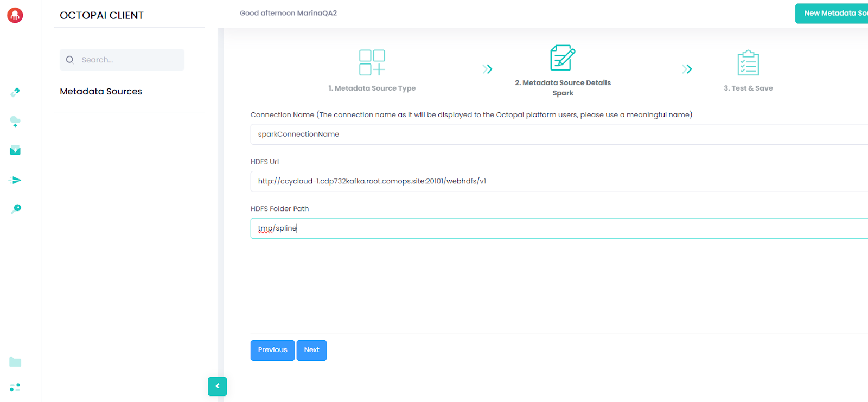Select Metadata Sources in the left panel
868x402 pixels.
(101, 92)
